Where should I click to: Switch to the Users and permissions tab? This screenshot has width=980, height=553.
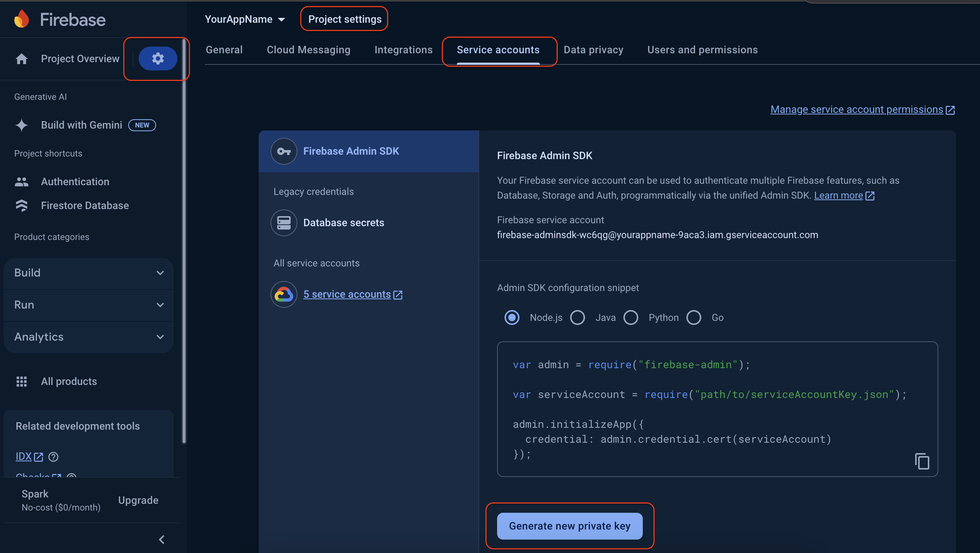[702, 50]
